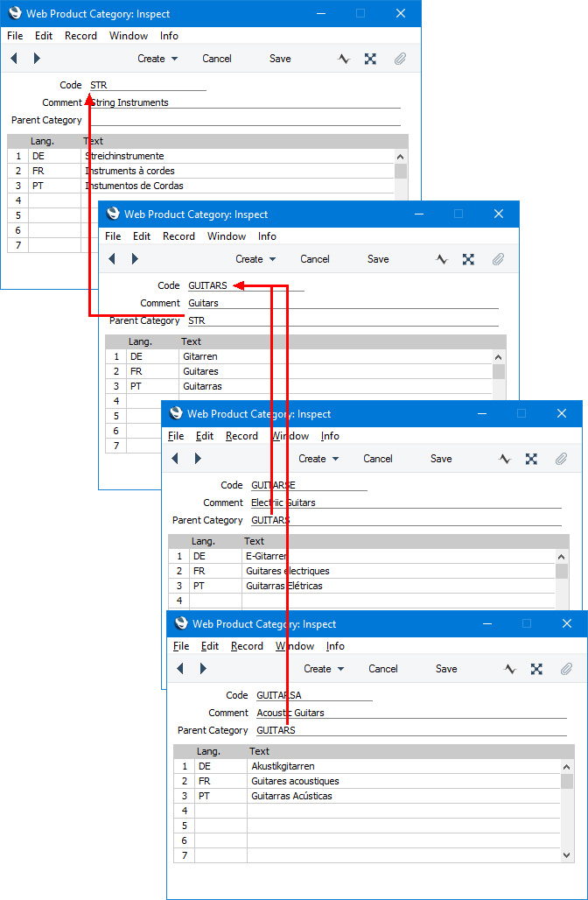This screenshot has width=588, height=900.
Task: Click Save in STR window
Action: coord(280,59)
